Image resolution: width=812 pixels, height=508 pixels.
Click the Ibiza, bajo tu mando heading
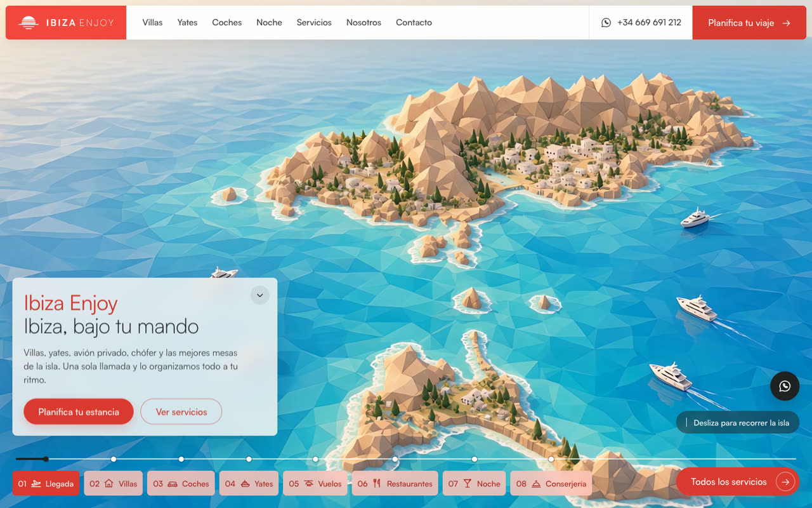(111, 327)
